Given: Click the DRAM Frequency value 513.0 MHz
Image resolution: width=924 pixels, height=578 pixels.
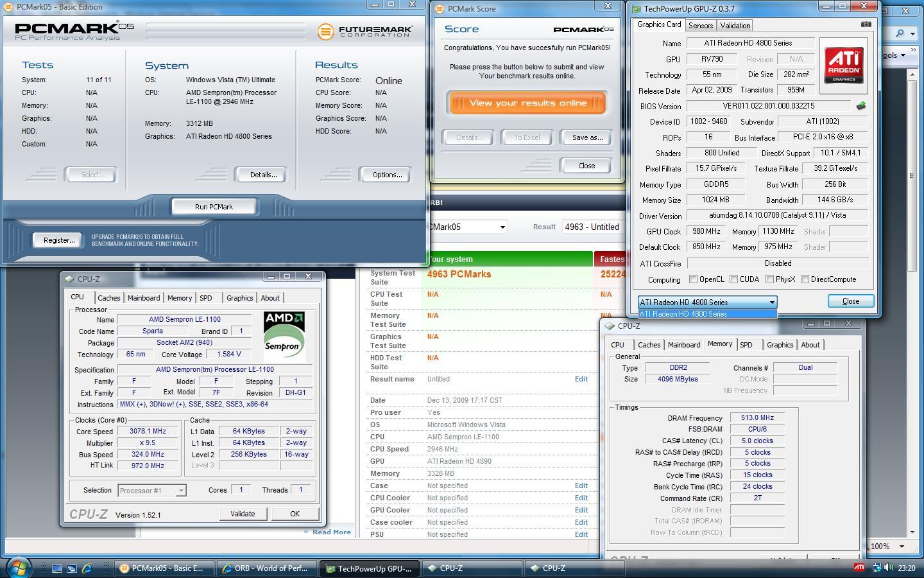Looking at the screenshot, I should 757,418.
